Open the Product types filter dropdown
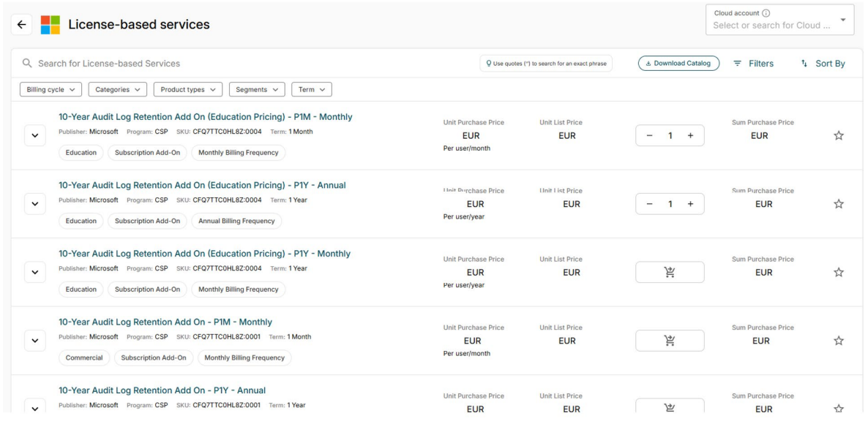 pos(188,89)
